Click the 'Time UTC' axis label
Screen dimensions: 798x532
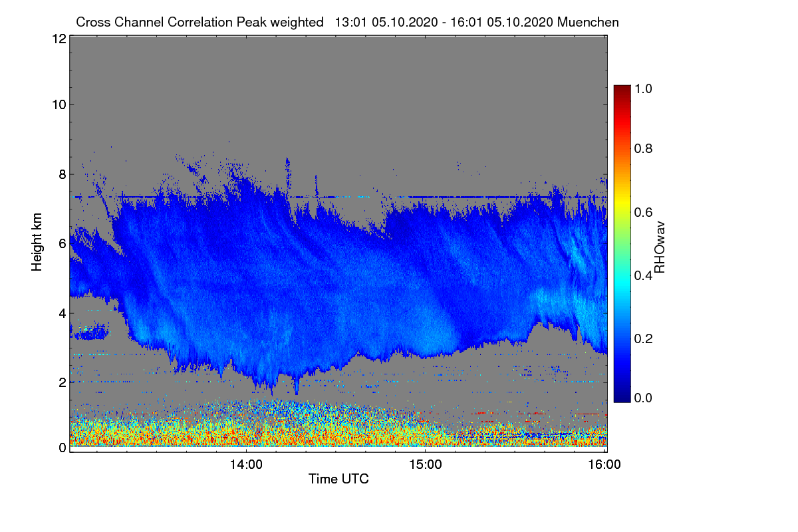click(338, 479)
